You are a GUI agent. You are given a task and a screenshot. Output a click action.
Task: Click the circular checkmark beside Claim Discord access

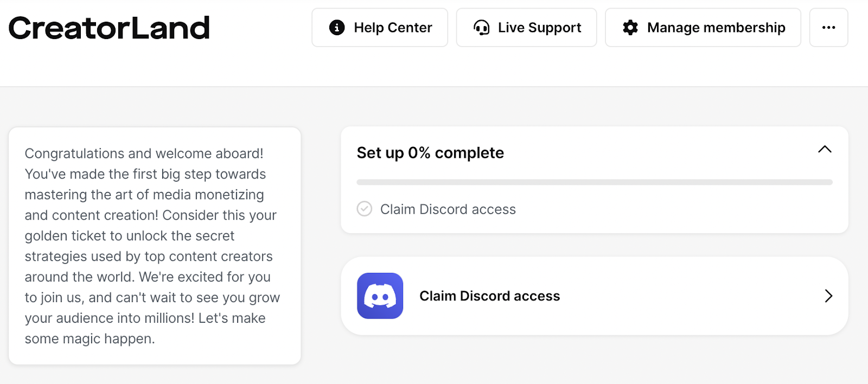[x=364, y=209]
